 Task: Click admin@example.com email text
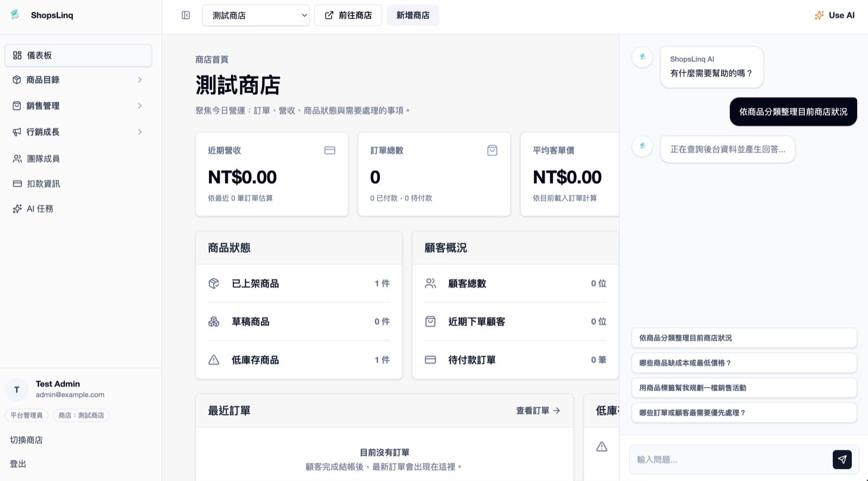pyautogui.click(x=70, y=395)
